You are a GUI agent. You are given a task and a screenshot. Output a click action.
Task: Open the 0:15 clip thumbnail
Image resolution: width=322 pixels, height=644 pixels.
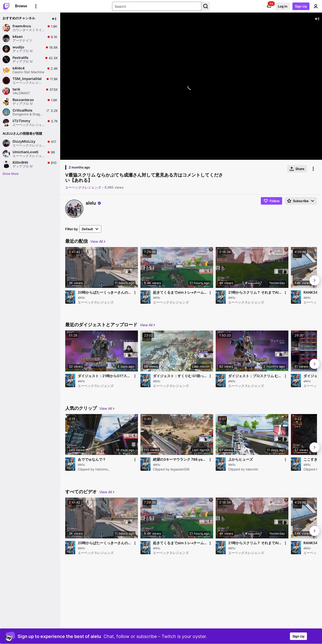pos(102,434)
